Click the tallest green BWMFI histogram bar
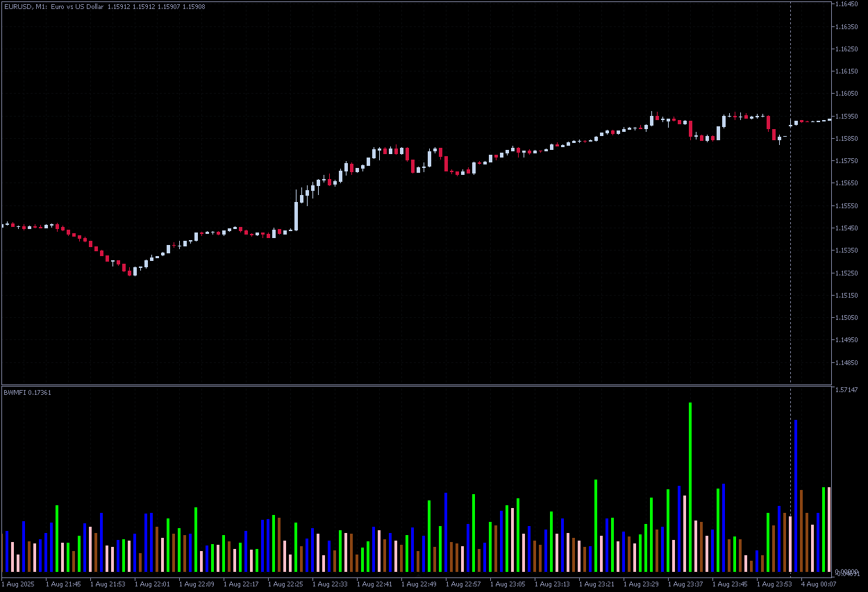868x592 pixels. click(690, 486)
